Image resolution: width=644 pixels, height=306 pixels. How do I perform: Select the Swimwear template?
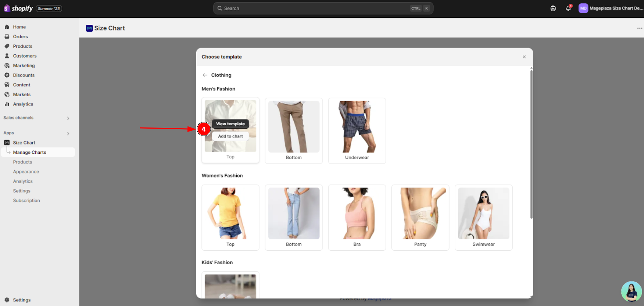tap(484, 217)
